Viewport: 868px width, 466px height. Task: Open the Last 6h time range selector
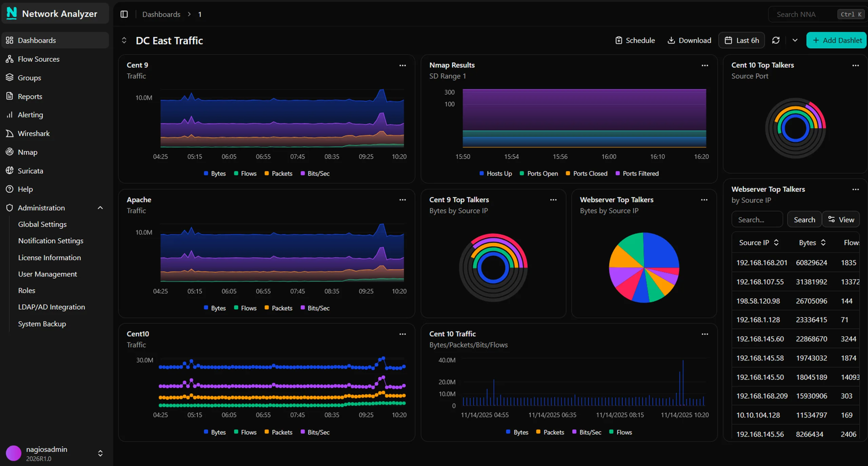click(741, 40)
